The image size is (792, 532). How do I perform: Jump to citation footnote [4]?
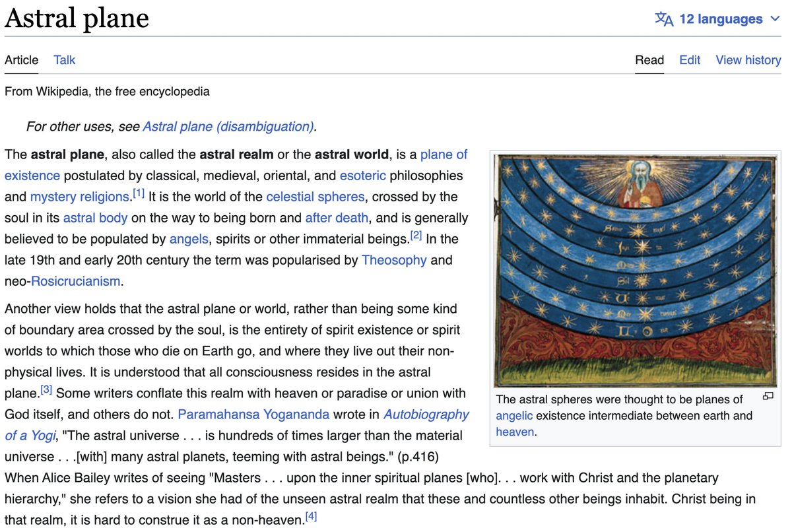(x=312, y=516)
